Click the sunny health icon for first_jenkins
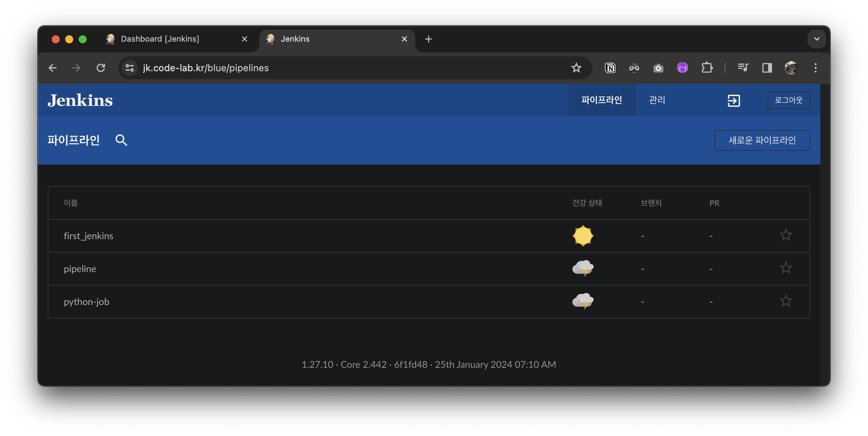The image size is (868, 436). 583,236
